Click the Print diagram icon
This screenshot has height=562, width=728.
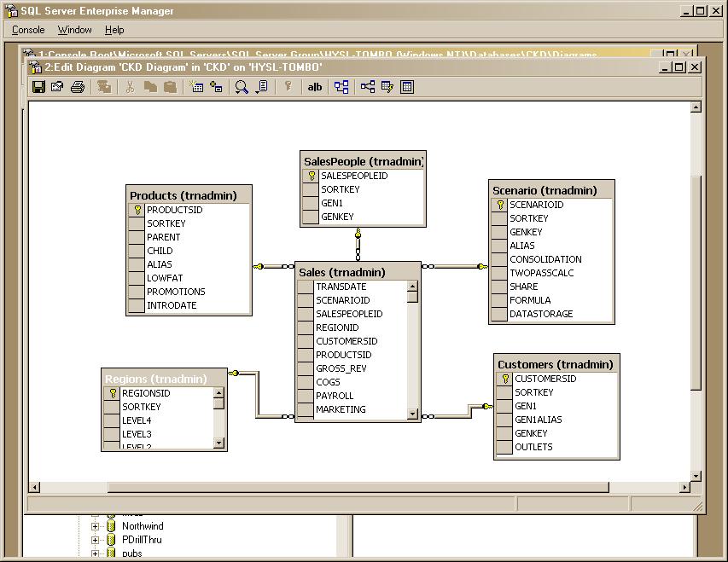coord(78,87)
